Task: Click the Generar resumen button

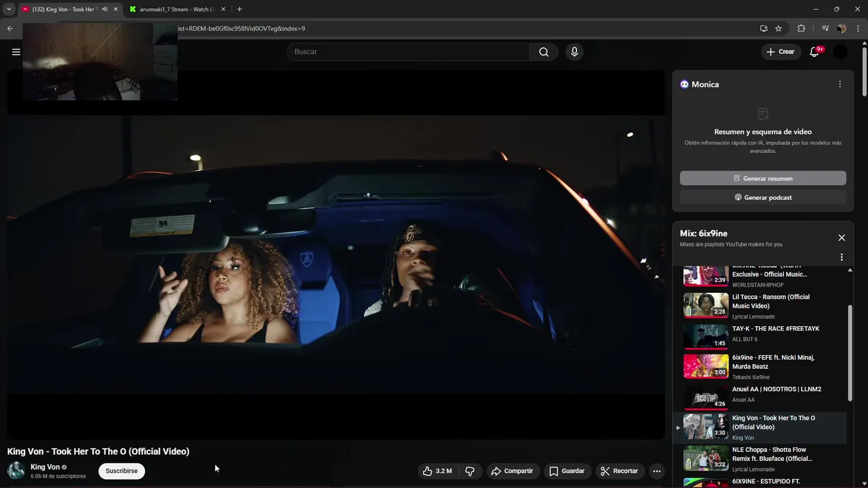Action: click(x=763, y=178)
